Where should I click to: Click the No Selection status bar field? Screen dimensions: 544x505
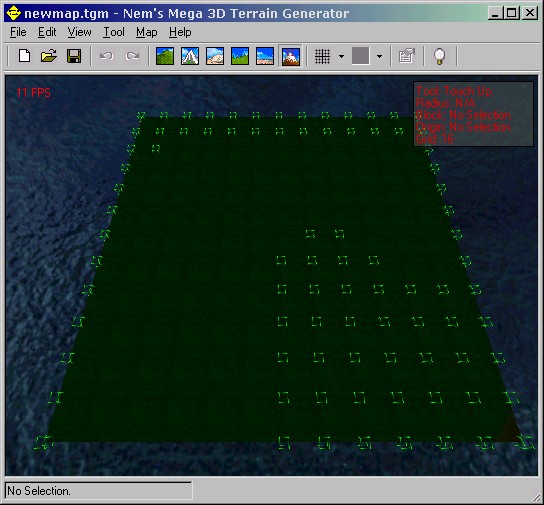pyautogui.click(x=98, y=491)
